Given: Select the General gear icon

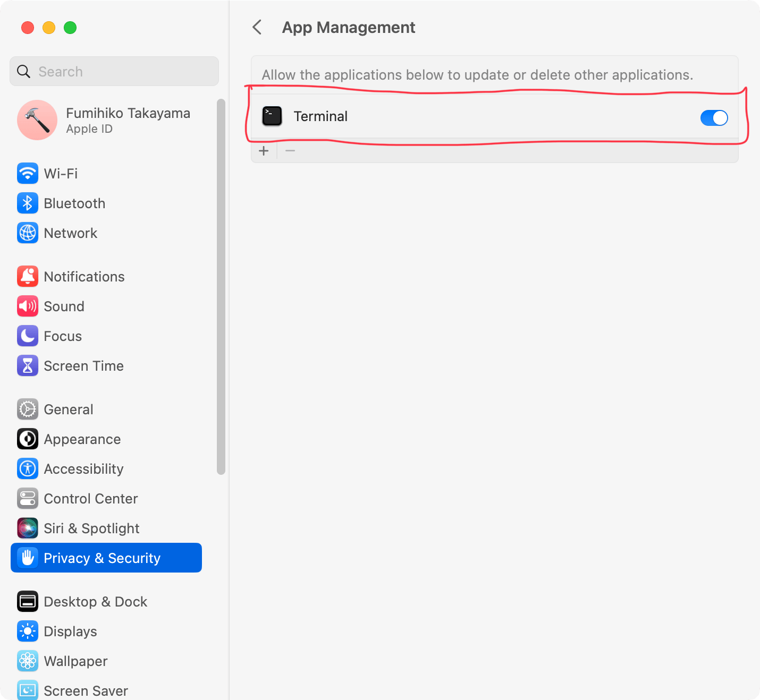Looking at the screenshot, I should click(x=28, y=409).
